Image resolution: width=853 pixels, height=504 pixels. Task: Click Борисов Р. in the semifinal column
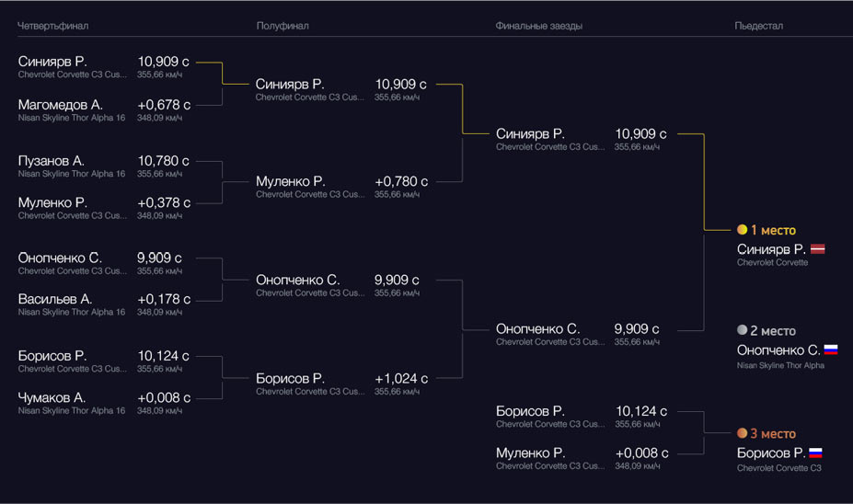point(290,379)
